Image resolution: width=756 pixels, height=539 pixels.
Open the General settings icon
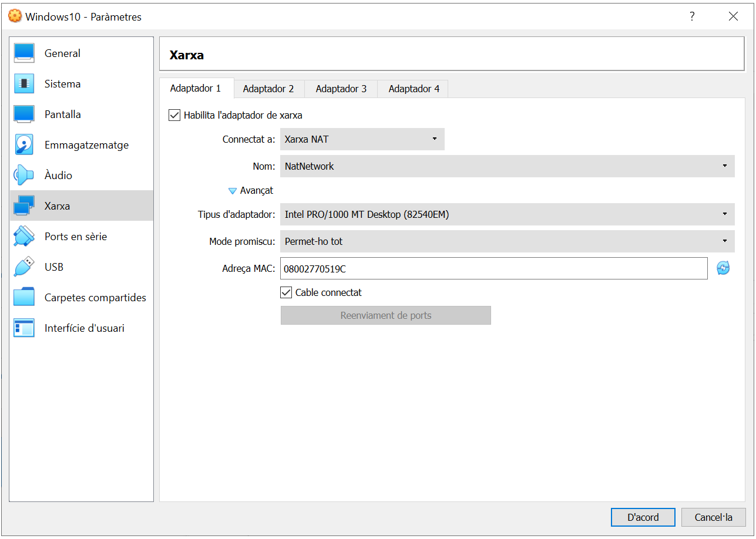[24, 53]
